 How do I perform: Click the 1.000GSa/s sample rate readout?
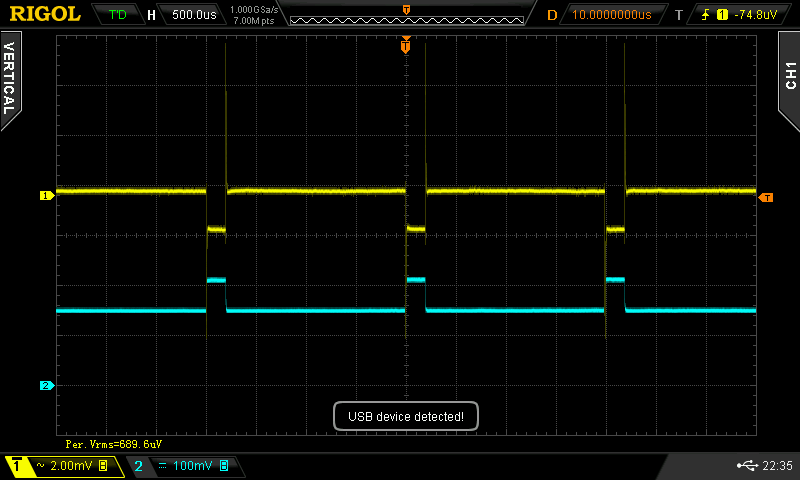[x=254, y=9]
